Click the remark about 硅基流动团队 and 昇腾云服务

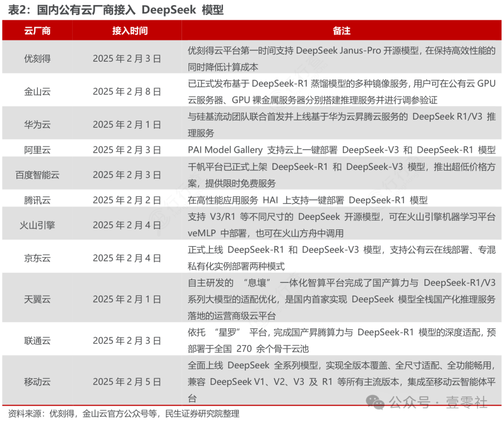pyautogui.click(x=342, y=125)
